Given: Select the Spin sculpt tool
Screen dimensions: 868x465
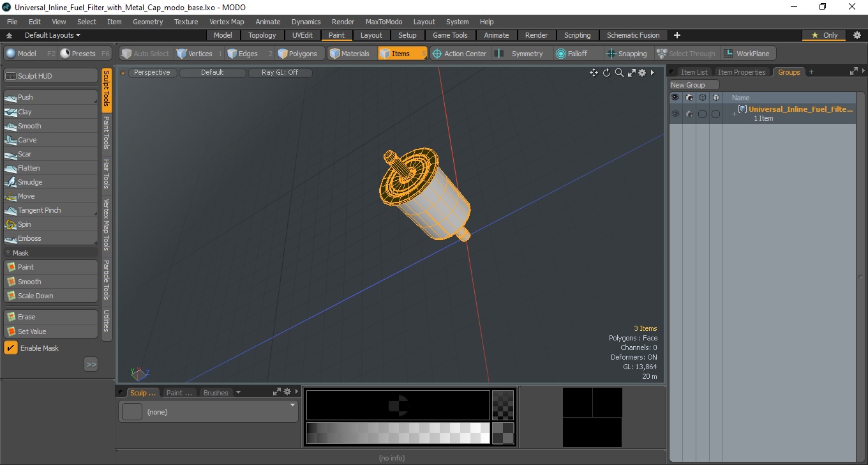Looking at the screenshot, I should [x=50, y=224].
